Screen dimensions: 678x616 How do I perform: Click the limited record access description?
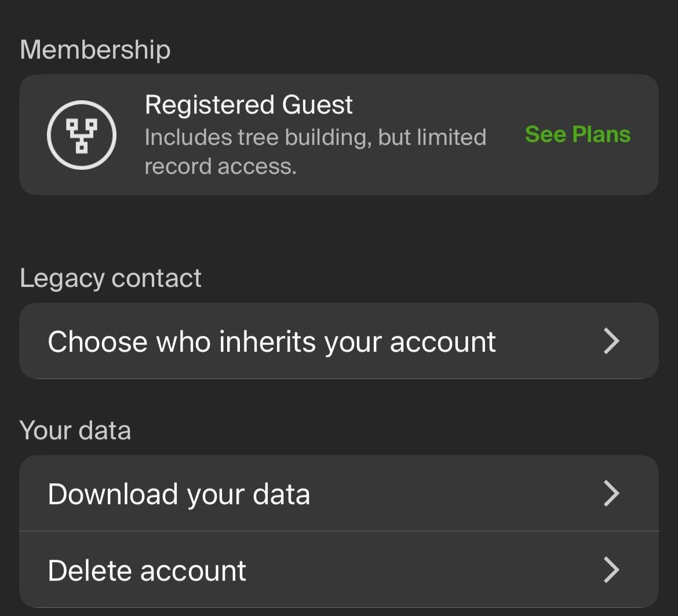click(x=220, y=167)
